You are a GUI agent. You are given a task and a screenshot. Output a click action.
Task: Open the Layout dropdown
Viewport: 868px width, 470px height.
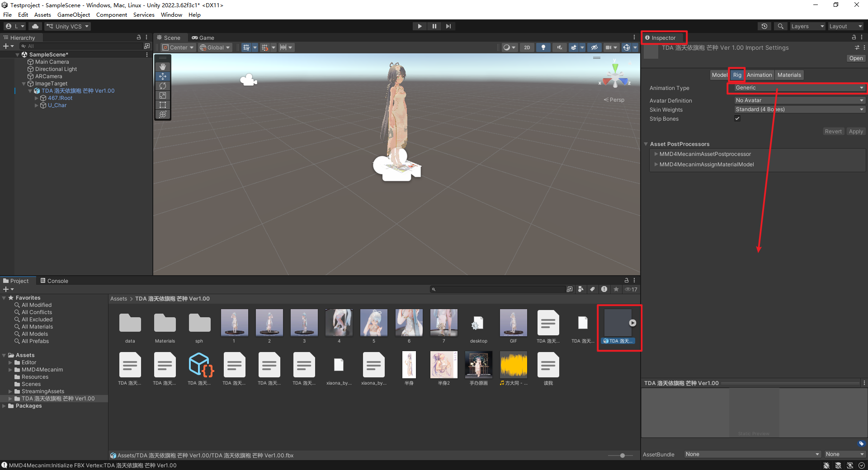click(x=845, y=26)
